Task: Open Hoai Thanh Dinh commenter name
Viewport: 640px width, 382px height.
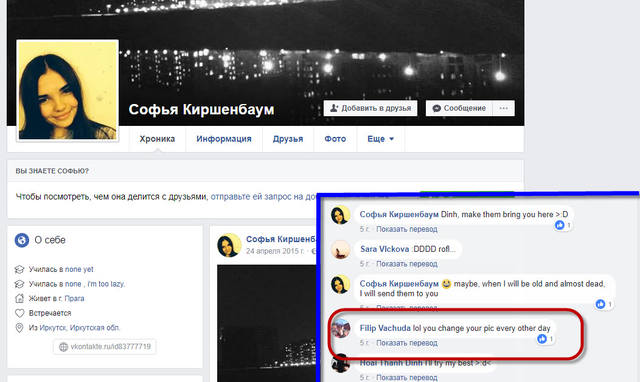Action: [391, 362]
